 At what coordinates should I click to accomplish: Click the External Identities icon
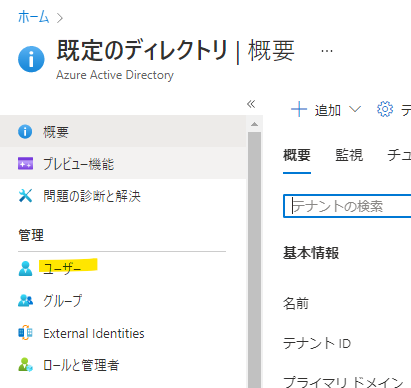(x=25, y=333)
